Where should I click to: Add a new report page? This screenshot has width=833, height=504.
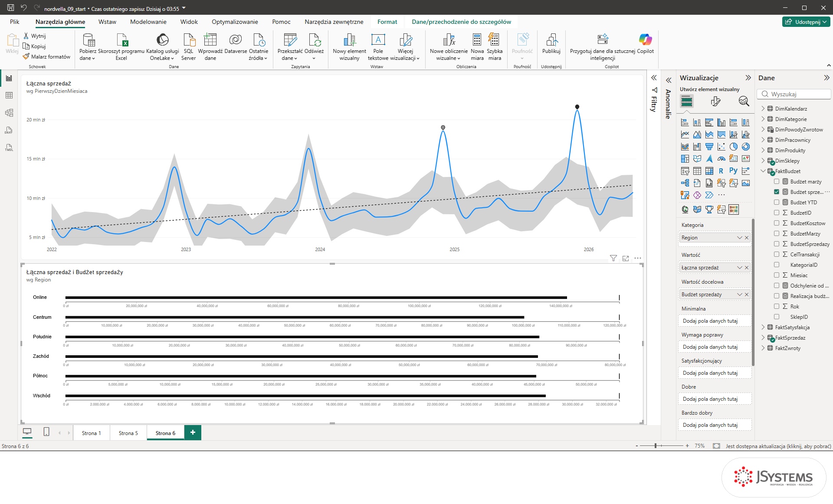pos(193,432)
